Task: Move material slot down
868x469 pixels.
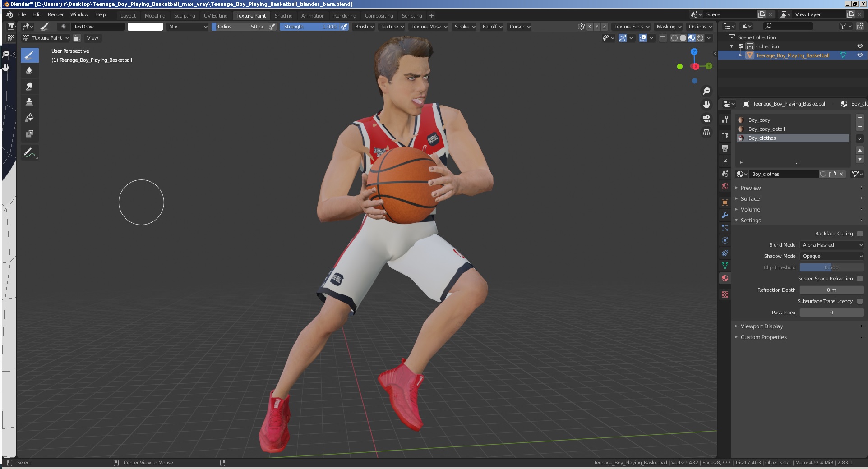Action: (860, 159)
